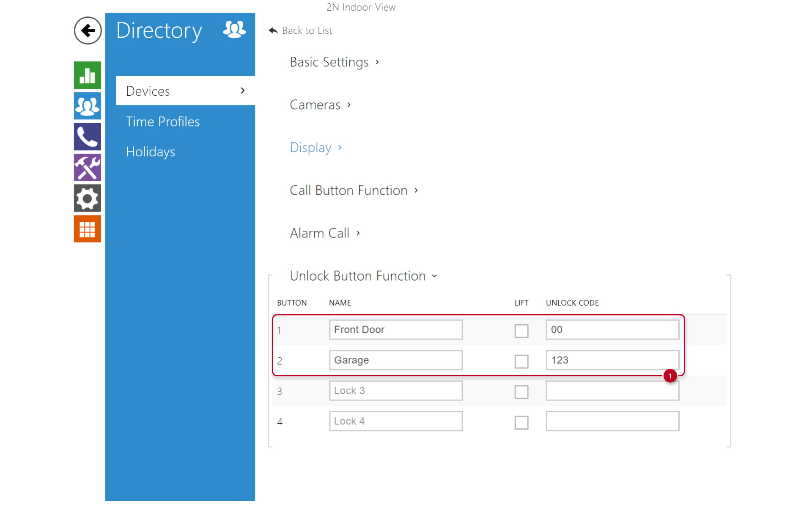The width and height of the screenshot is (812, 508).
Task: Toggle Lift checkbox for Lock 4
Action: click(521, 422)
